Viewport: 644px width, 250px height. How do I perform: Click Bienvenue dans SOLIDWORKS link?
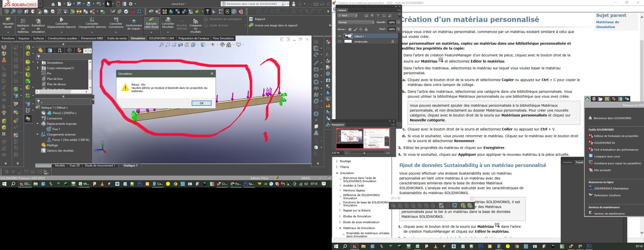[612, 118]
